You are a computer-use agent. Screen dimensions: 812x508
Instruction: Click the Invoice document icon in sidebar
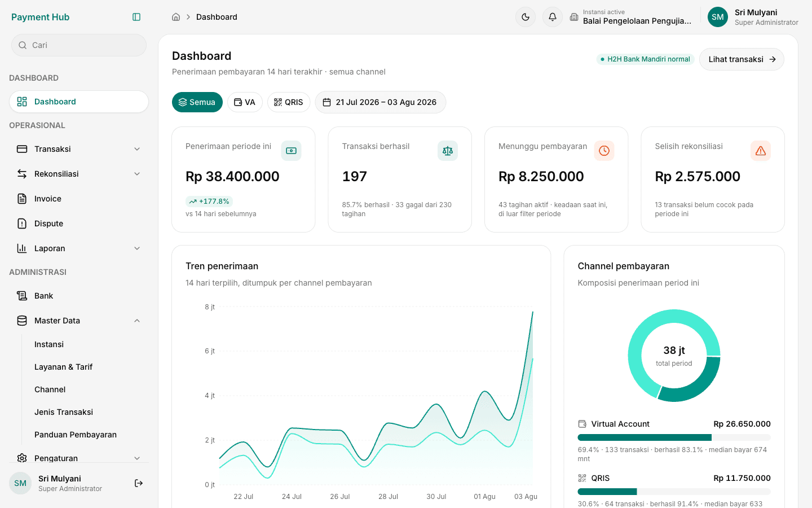[x=22, y=199]
